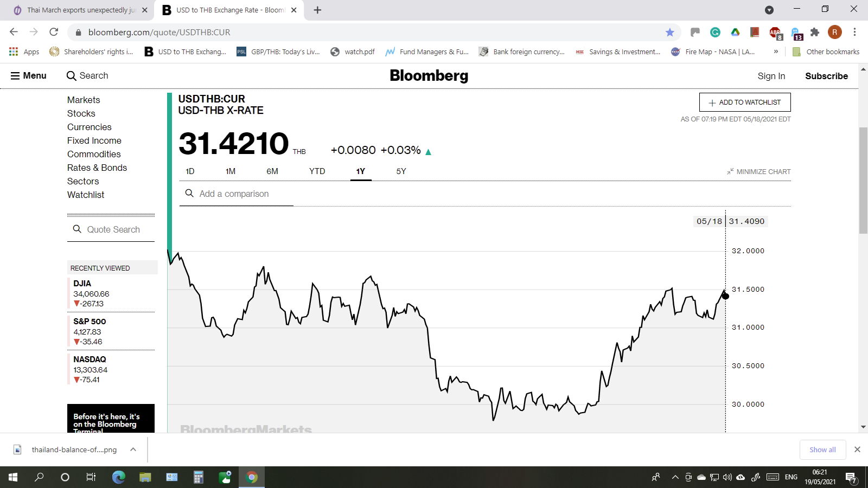Close the USD to THB Exchange Rate tab
The image size is (868, 488).
coord(293,10)
